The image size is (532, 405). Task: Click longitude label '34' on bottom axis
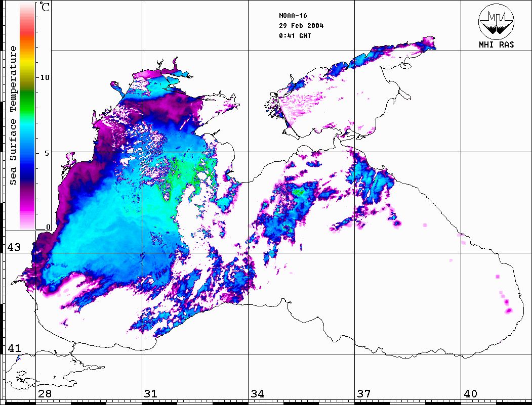(258, 393)
